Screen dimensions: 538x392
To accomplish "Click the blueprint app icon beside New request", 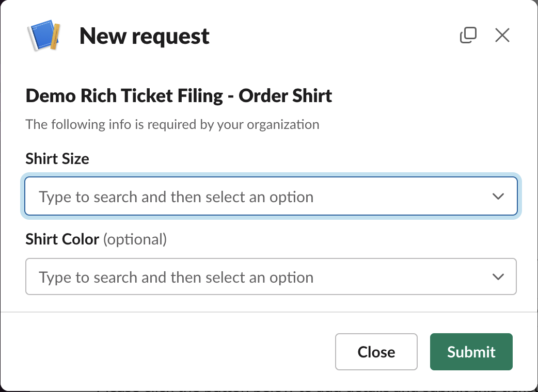I will tap(44, 36).
